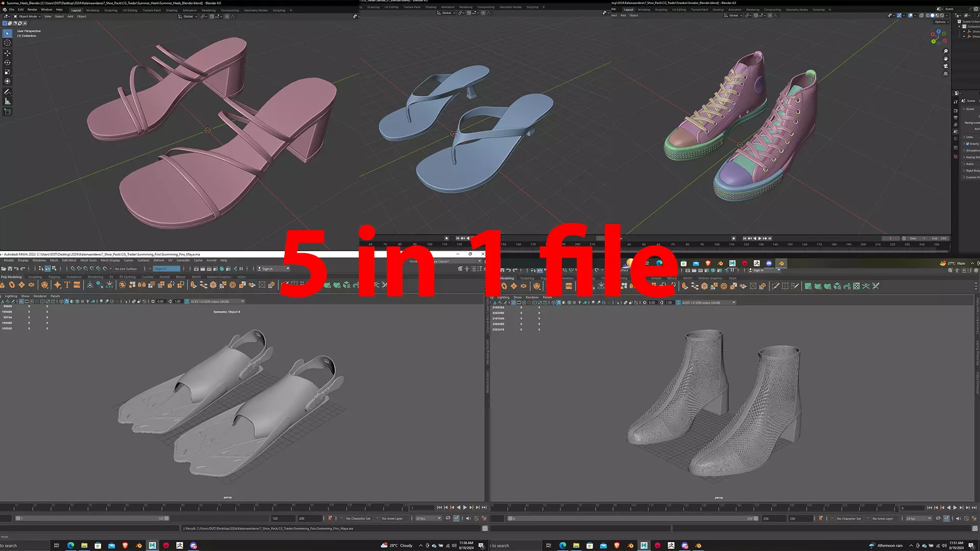
Task: Click the blue Z axis on Sneaker navigation gizmo
Action: [x=938, y=32]
